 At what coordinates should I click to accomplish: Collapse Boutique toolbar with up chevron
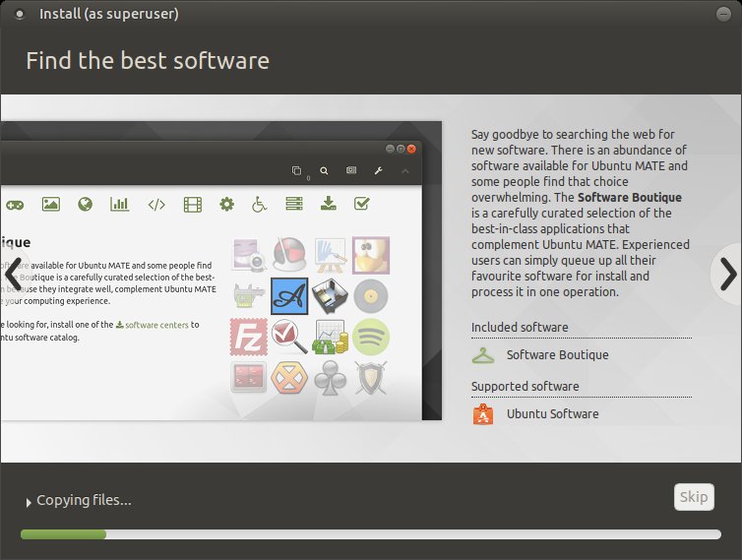click(405, 171)
